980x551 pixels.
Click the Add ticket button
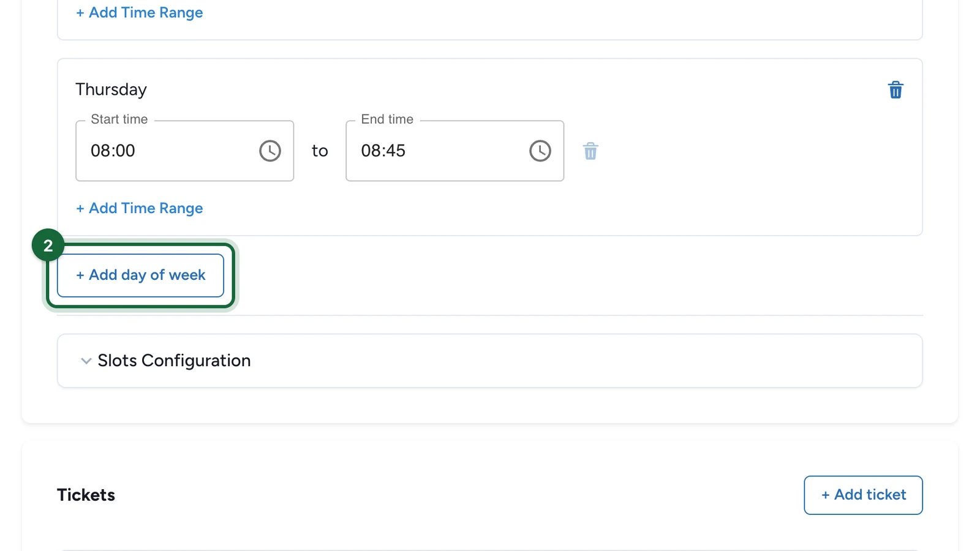pos(863,495)
